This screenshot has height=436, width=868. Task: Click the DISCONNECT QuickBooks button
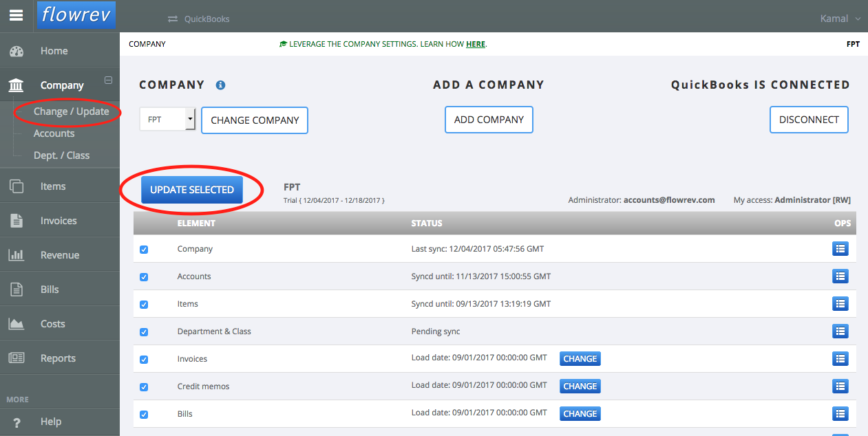pos(809,120)
